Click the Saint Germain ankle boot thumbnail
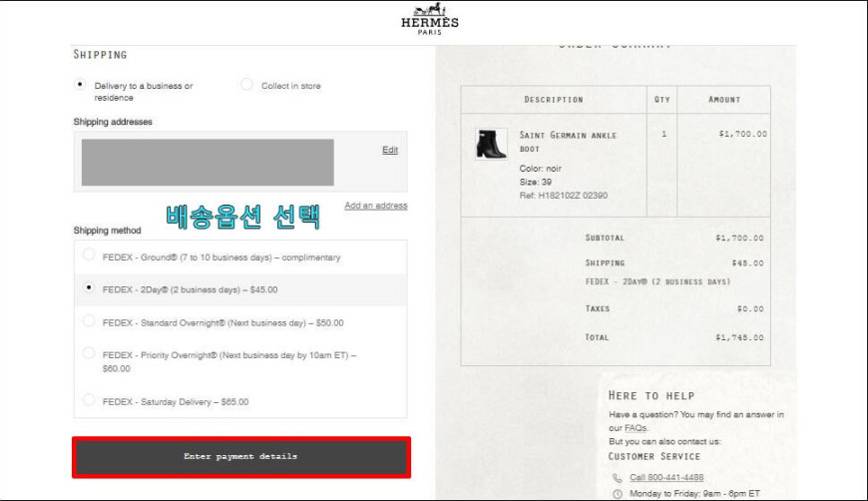The width and height of the screenshot is (868, 501). coord(491,144)
